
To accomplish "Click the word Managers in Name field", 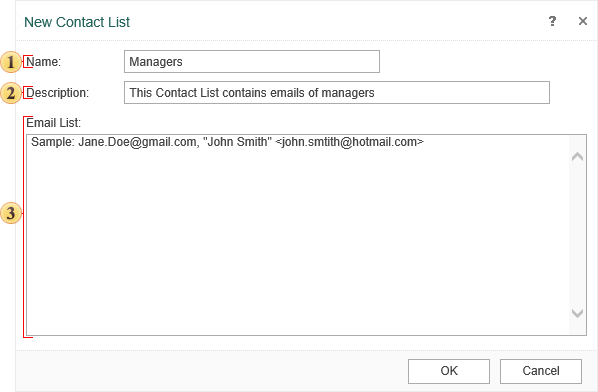I will click(x=156, y=62).
